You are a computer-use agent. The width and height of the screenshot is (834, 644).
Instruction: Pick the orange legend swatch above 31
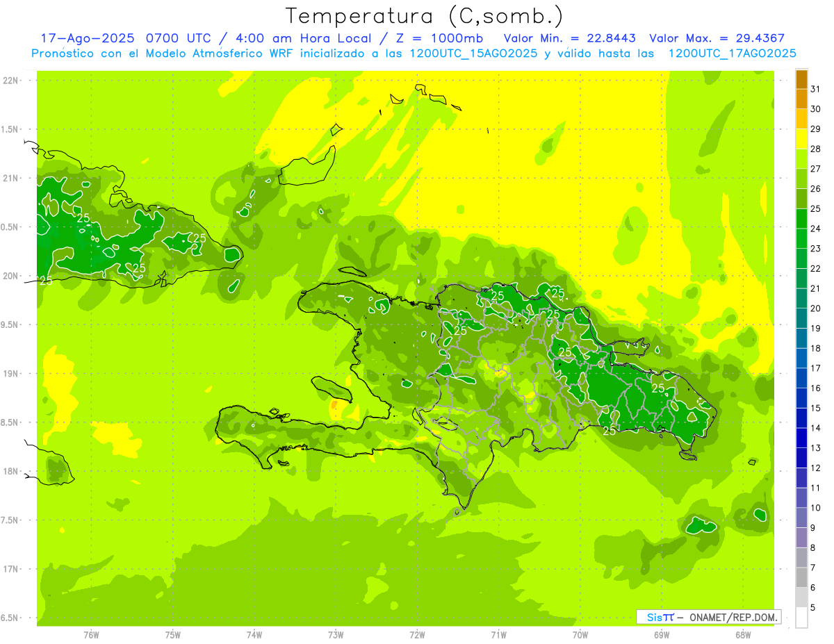pyautogui.click(x=801, y=79)
